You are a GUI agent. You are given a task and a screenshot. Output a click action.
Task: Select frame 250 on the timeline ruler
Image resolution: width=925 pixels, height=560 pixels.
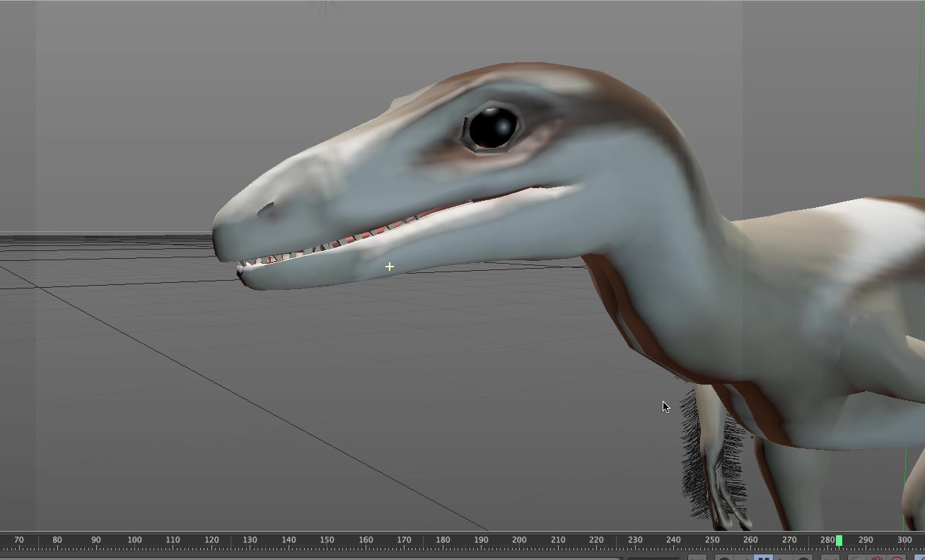(x=711, y=540)
